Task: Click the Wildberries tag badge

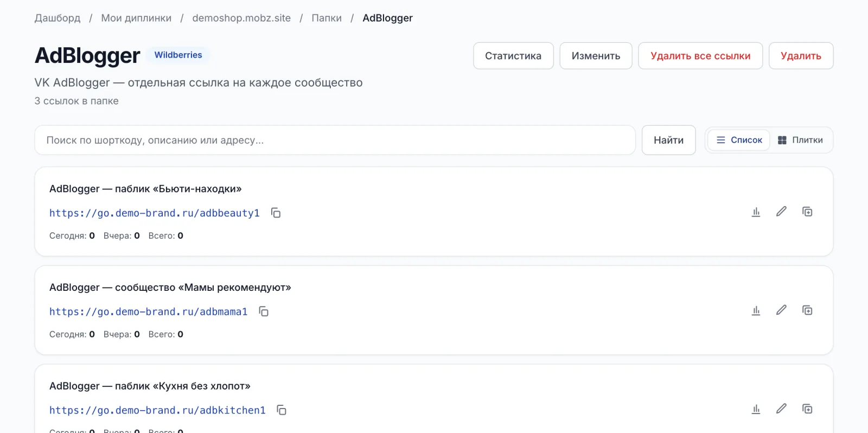Action: click(178, 55)
